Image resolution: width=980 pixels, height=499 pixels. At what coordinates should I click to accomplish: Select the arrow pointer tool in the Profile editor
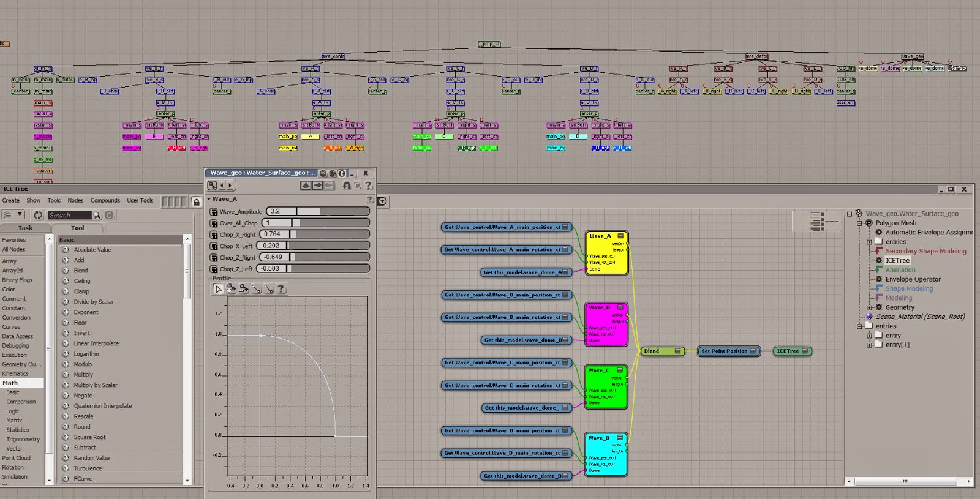pyautogui.click(x=219, y=289)
